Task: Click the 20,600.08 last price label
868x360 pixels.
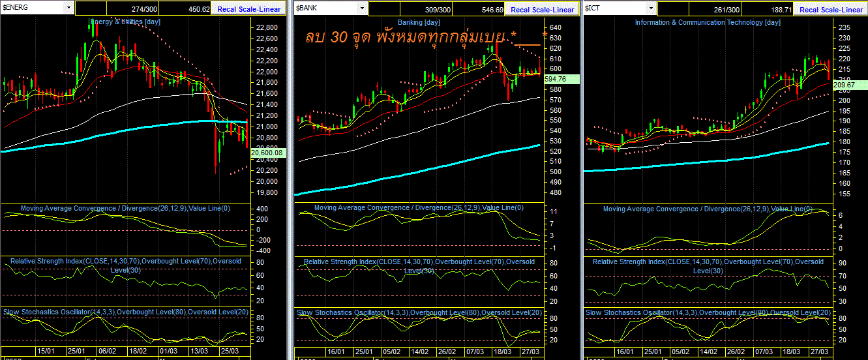Action: click(267, 153)
